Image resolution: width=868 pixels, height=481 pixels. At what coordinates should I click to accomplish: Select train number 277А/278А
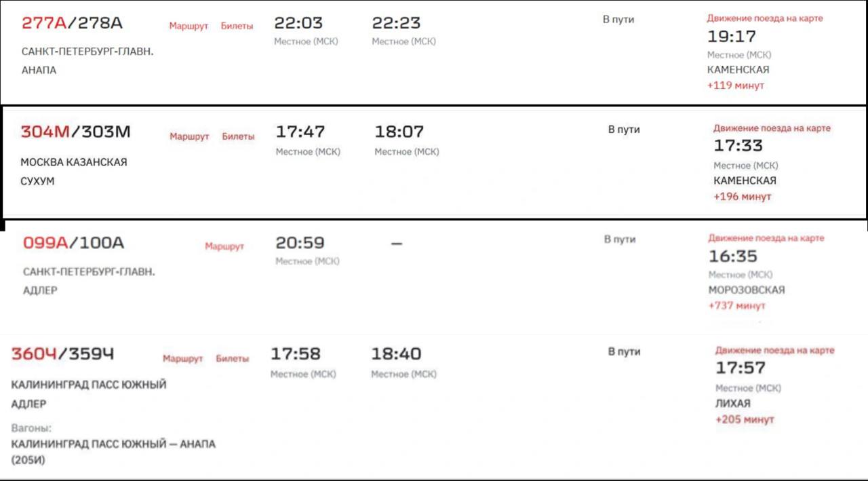(72, 23)
